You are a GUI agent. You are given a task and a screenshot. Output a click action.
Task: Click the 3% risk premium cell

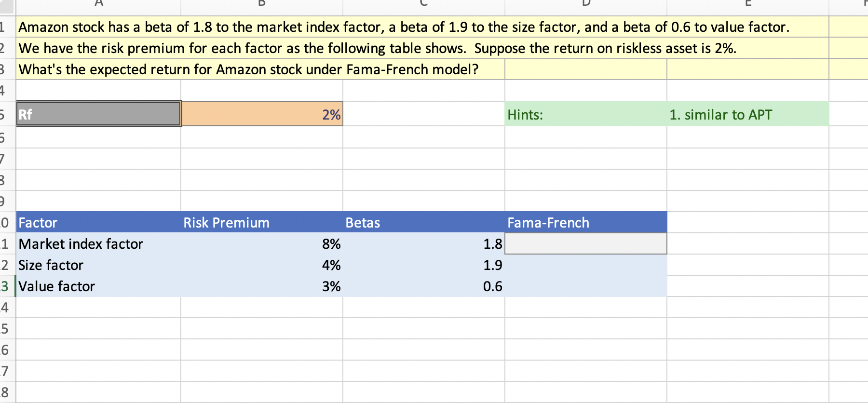coord(262,286)
